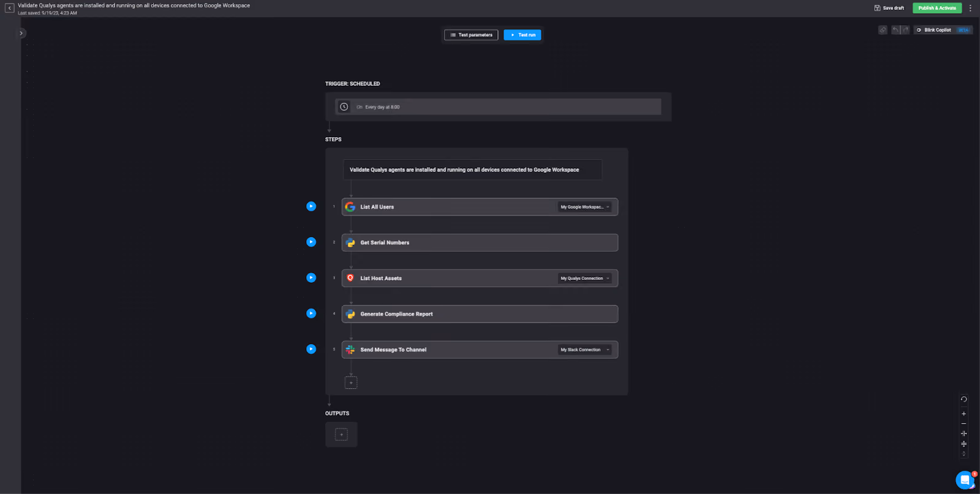Click the bottom canvas expand arrows icon
The image size is (980, 494).
[x=963, y=454]
